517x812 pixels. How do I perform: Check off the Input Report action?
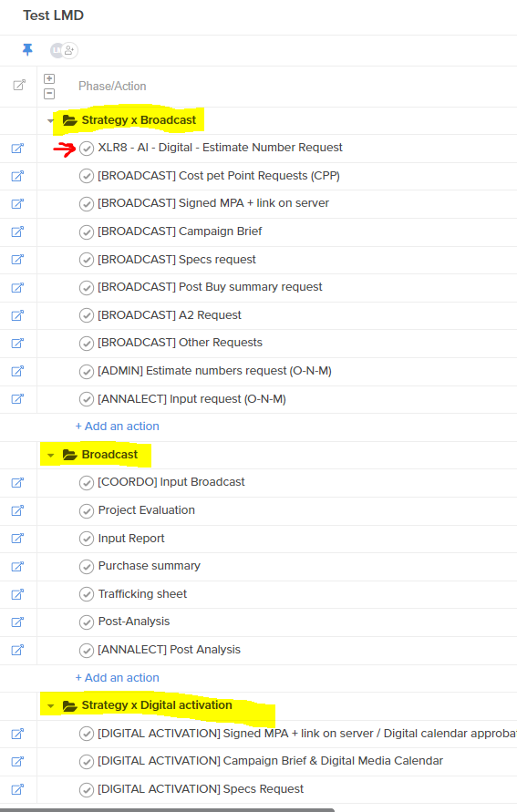(87, 540)
